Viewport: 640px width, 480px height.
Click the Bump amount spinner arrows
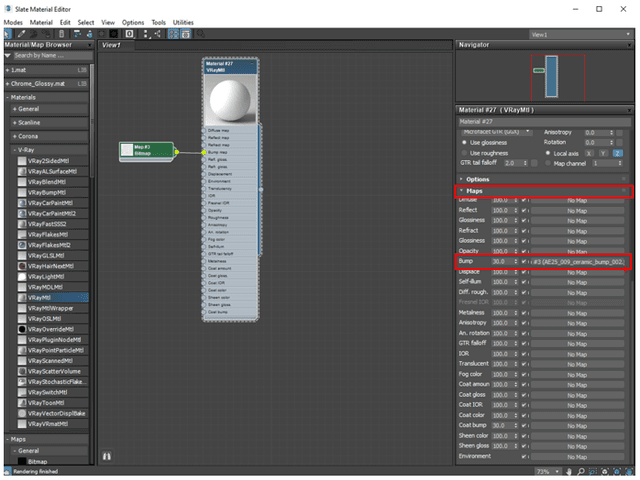(516, 262)
